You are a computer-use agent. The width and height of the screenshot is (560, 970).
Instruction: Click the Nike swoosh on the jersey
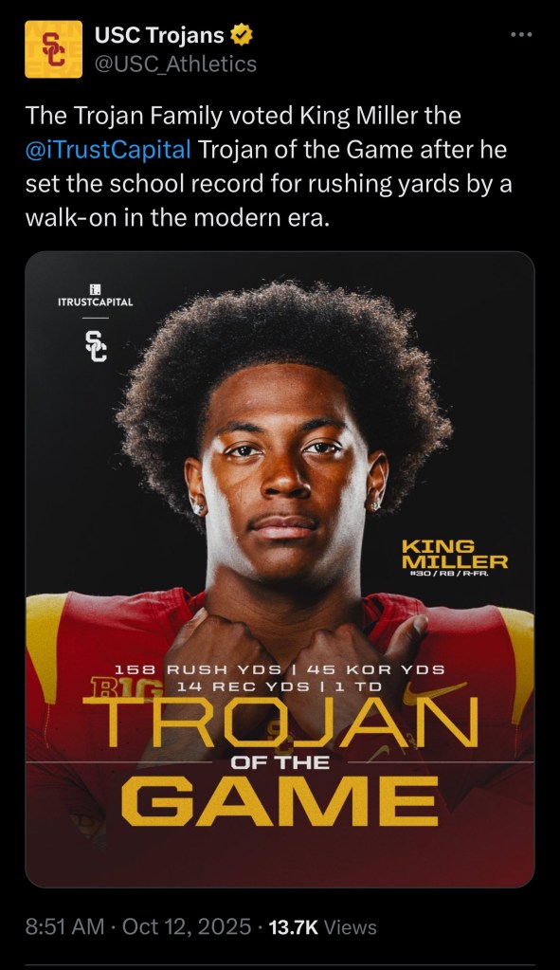coord(435,689)
